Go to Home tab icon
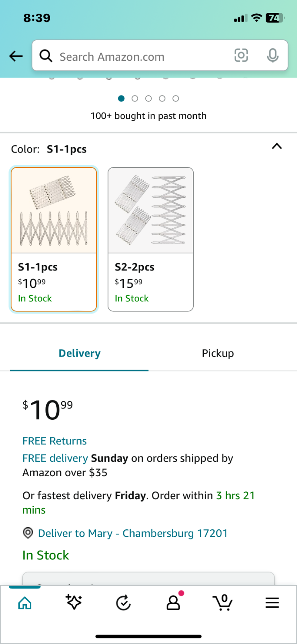 pyautogui.click(x=25, y=603)
